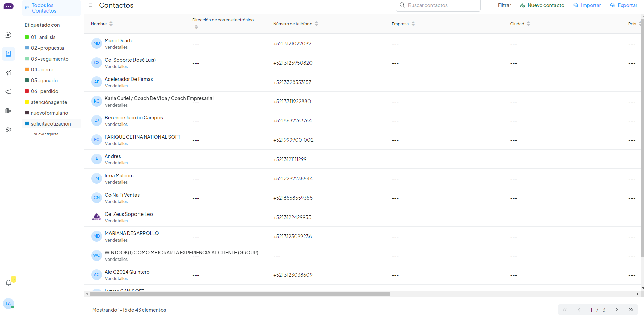Open the settings gear icon
The image size is (644, 315).
coord(8,130)
